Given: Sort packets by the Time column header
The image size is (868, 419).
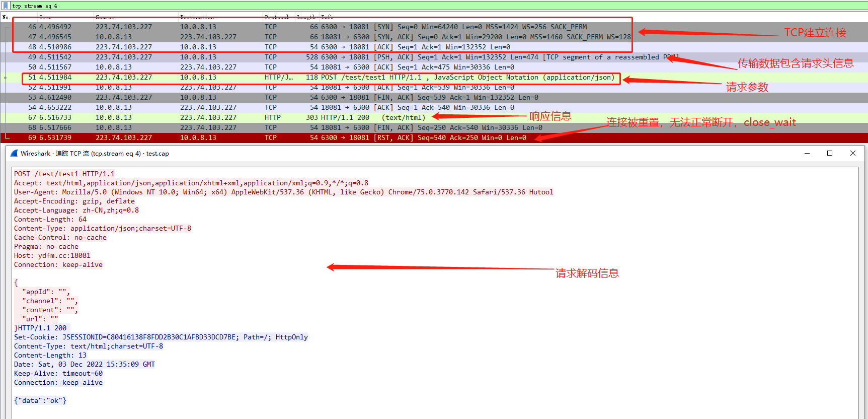Looking at the screenshot, I should (x=46, y=17).
